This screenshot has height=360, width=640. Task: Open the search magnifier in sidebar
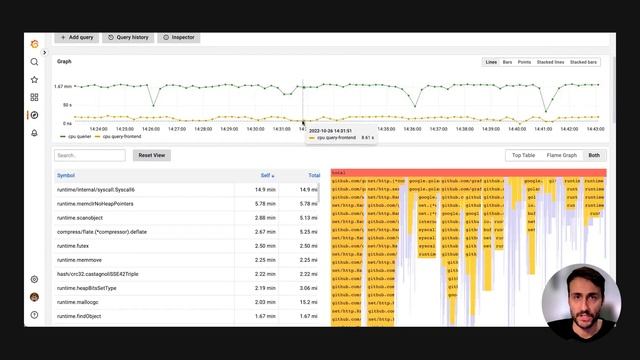[34, 62]
